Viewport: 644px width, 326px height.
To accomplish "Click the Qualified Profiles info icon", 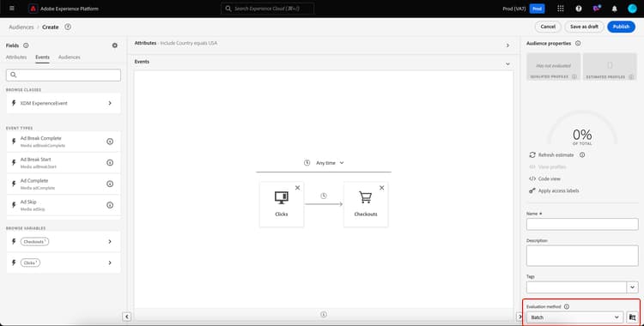I will point(574,76).
